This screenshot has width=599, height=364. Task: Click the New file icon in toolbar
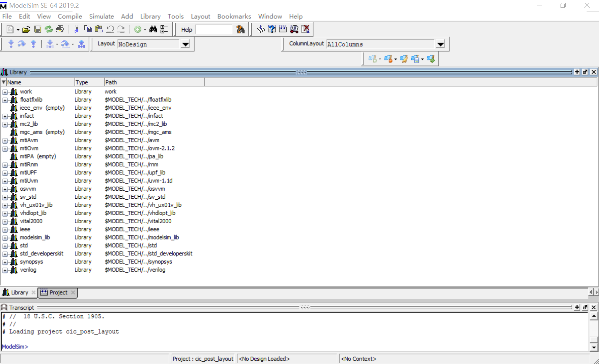tap(10, 29)
